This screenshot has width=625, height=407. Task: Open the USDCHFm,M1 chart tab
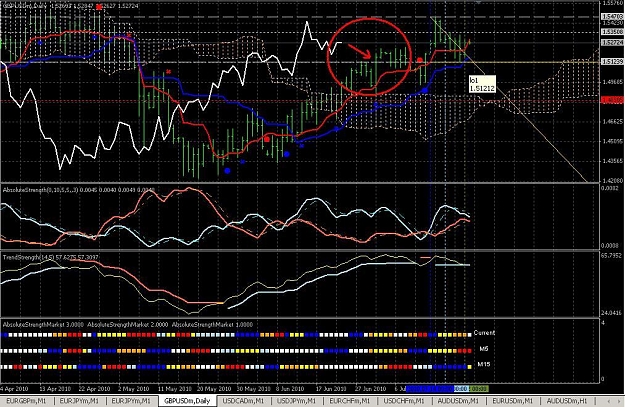click(404, 401)
